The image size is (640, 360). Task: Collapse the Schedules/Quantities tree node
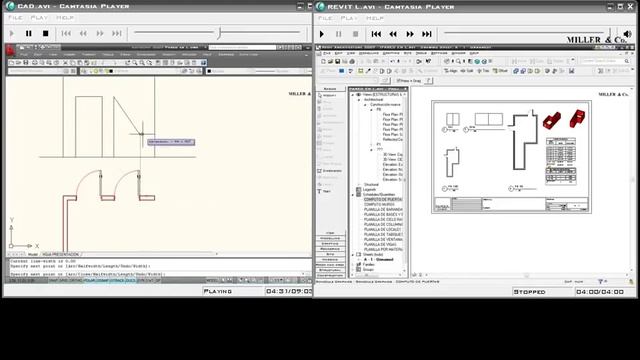[x=353, y=195]
